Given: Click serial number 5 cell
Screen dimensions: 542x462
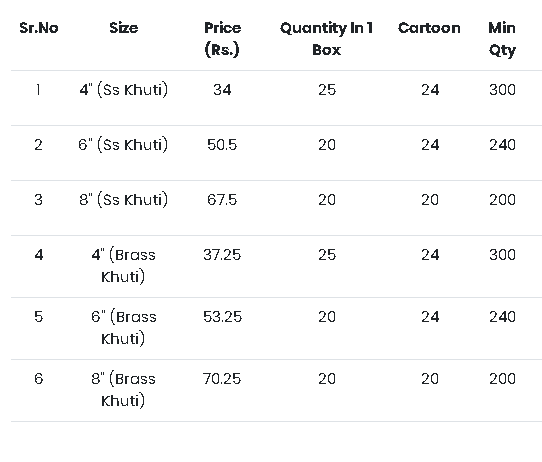Looking at the screenshot, I should (39, 317).
